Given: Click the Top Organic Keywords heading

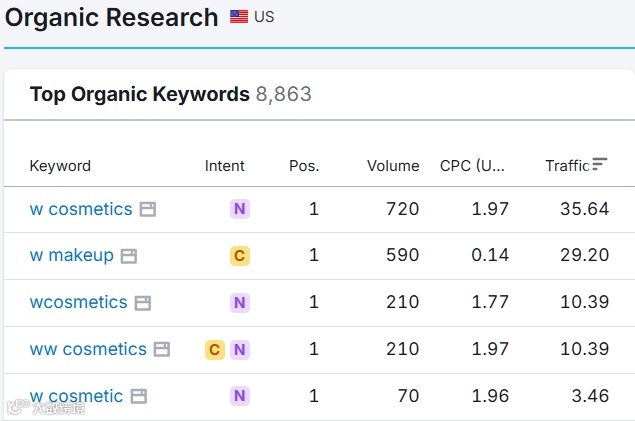Looking at the screenshot, I should (x=140, y=95).
